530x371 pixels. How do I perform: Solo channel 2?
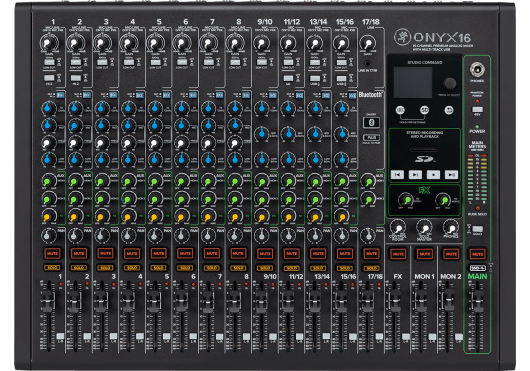(x=79, y=268)
